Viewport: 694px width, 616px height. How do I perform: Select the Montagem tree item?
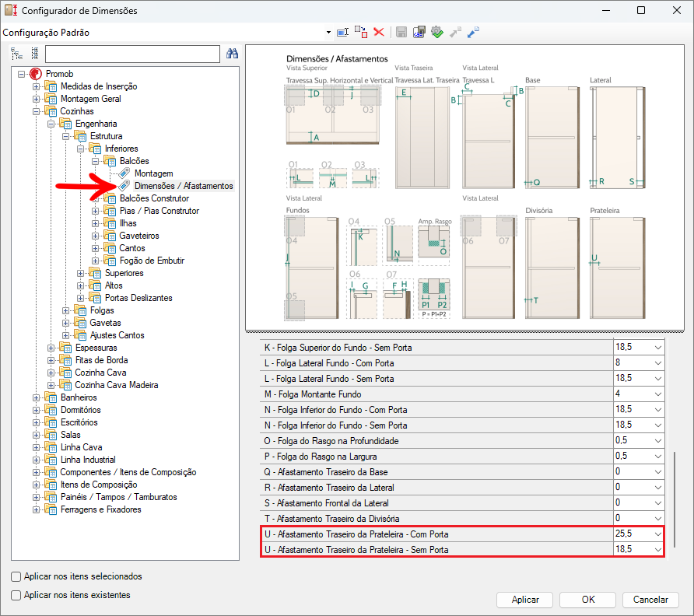(153, 173)
